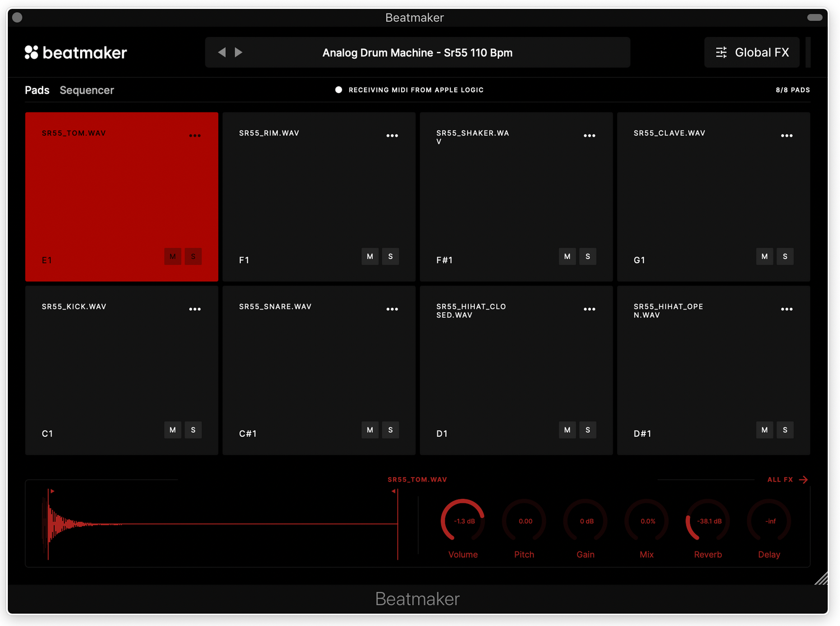Select the next preset arrow
Image resolution: width=840 pixels, height=626 pixels.
tap(239, 52)
